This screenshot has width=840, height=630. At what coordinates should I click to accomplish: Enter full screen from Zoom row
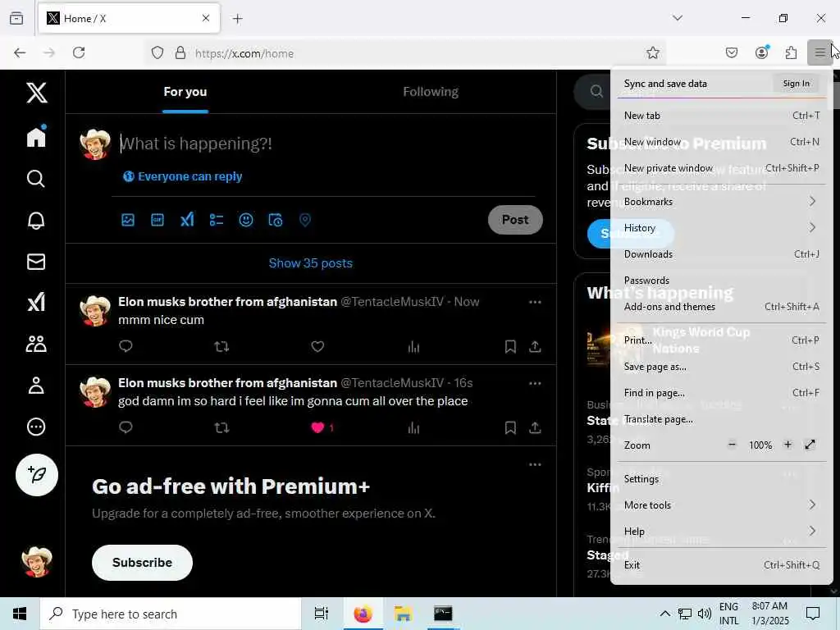pos(810,445)
